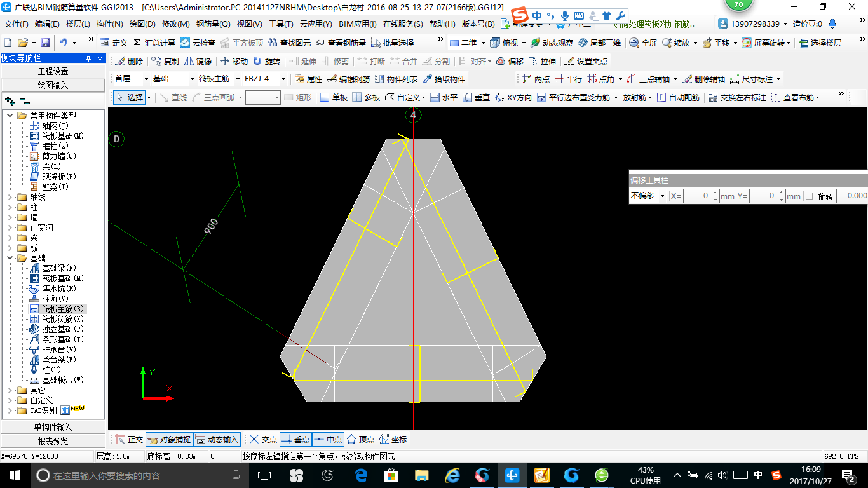Click 拾取构件 pick component tool

444,79
